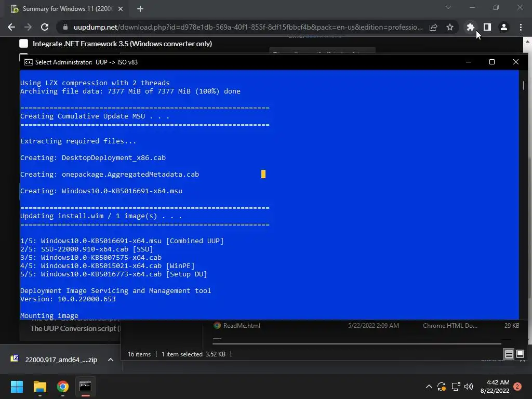532x399 pixels.
Task: Select ReadMe.html in File Explorer
Action: tap(242, 326)
